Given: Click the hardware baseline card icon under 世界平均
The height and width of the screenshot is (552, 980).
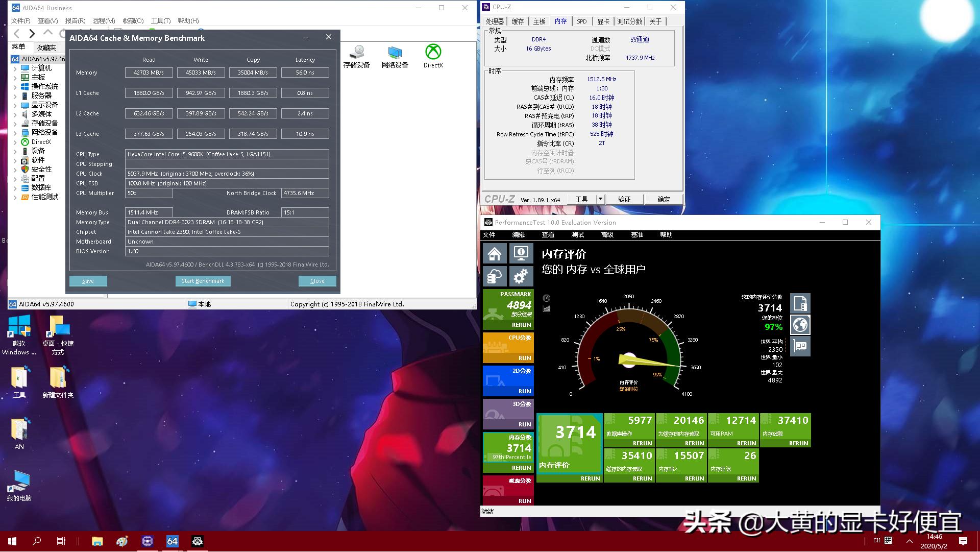Looking at the screenshot, I should point(800,346).
